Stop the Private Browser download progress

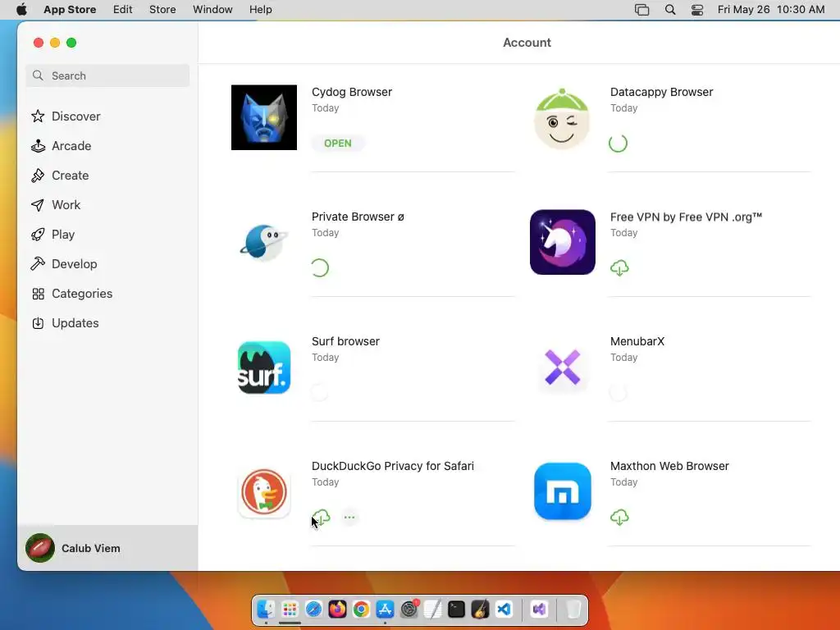tap(320, 268)
